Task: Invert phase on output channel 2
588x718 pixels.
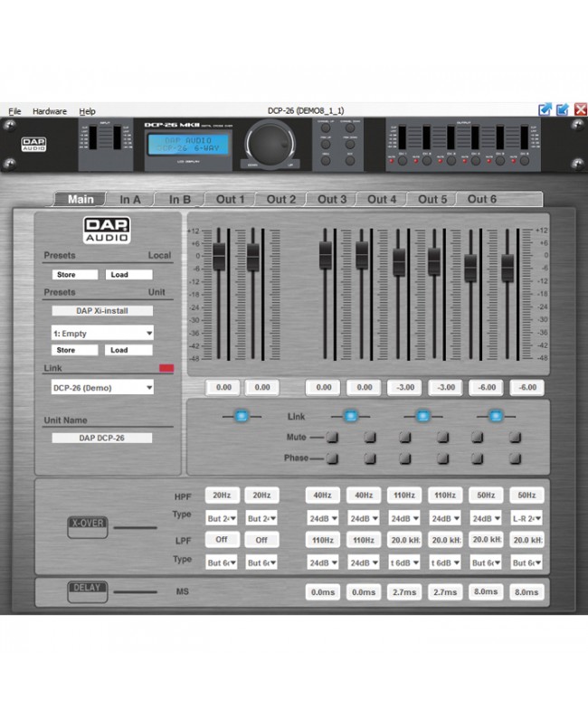Action: [370, 458]
